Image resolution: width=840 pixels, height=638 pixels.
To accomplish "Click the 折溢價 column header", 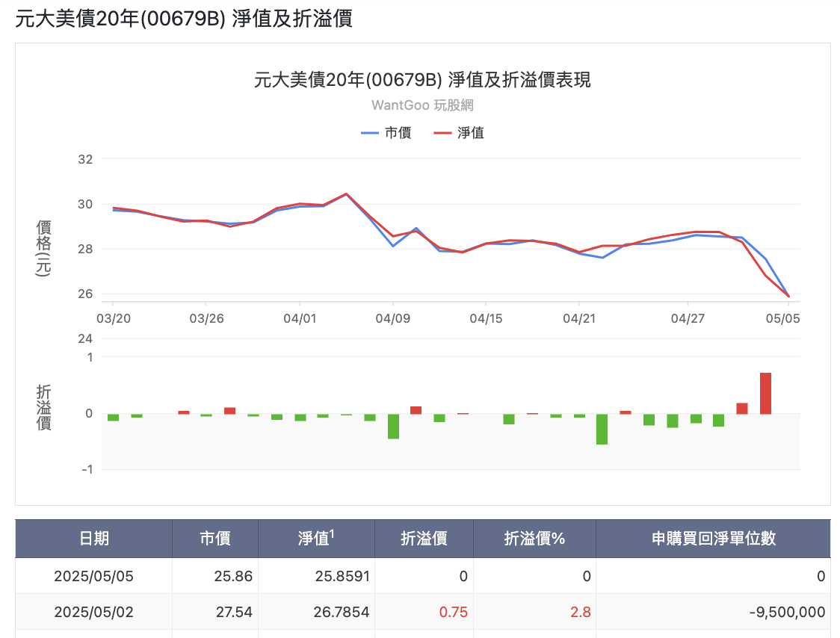I will pyautogui.click(x=424, y=539).
